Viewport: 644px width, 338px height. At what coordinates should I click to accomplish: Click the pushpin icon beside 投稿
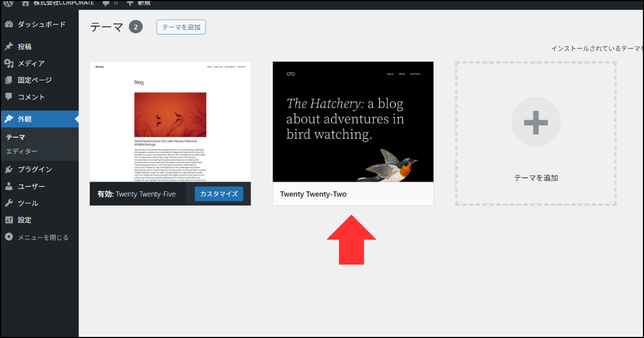(x=9, y=47)
